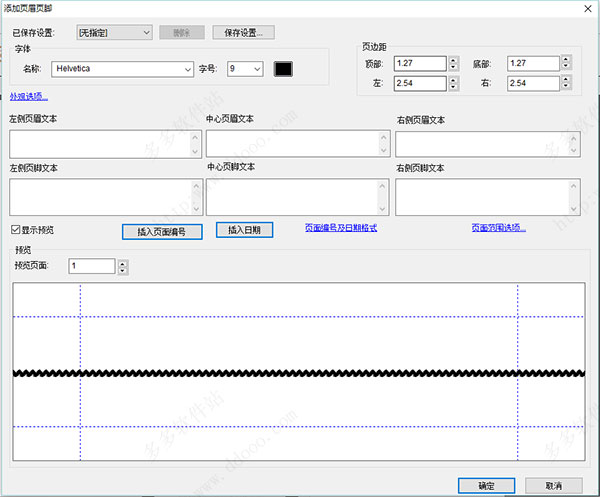Click the 左侧页脚文本 scrollbar down arrow
The image size is (600, 497).
pos(196,209)
